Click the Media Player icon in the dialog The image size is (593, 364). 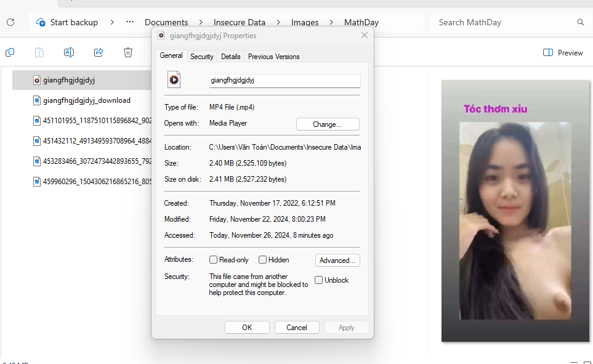point(174,79)
